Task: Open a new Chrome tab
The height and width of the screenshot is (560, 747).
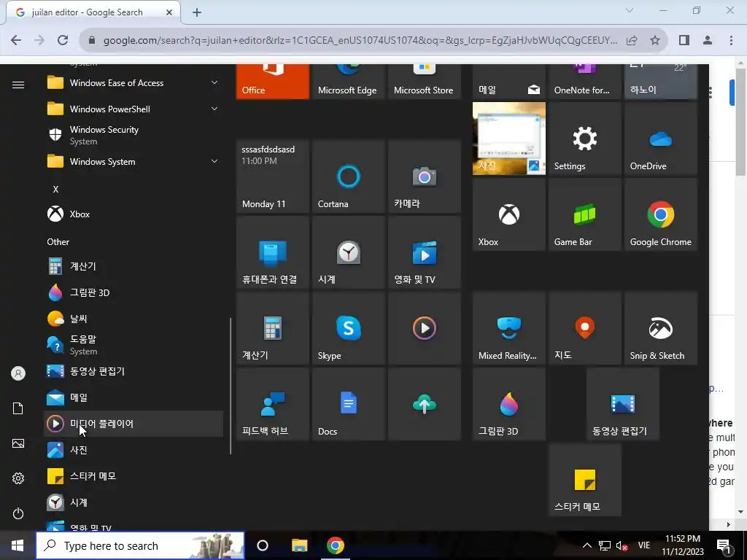Action: [x=197, y=12]
